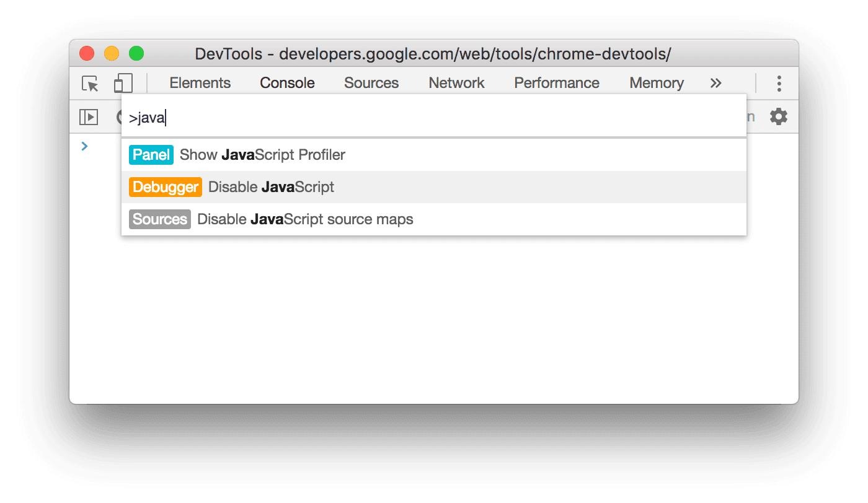Switch to the Console tab
This screenshot has width=868, height=503.
coord(287,83)
